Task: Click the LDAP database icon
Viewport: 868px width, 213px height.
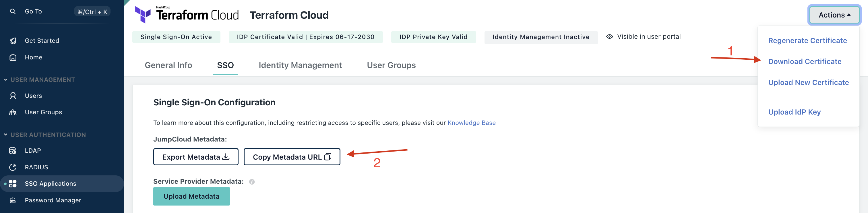Action: tap(13, 151)
